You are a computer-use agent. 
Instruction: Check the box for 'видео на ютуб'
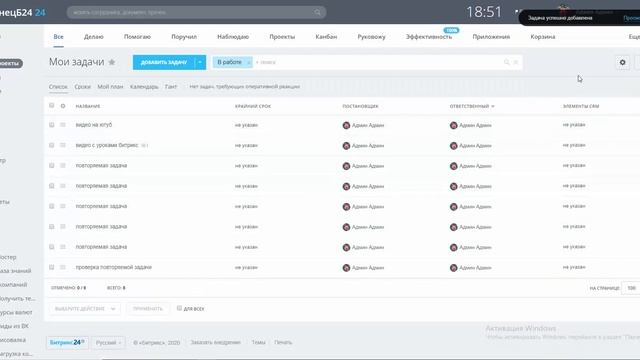click(51, 124)
